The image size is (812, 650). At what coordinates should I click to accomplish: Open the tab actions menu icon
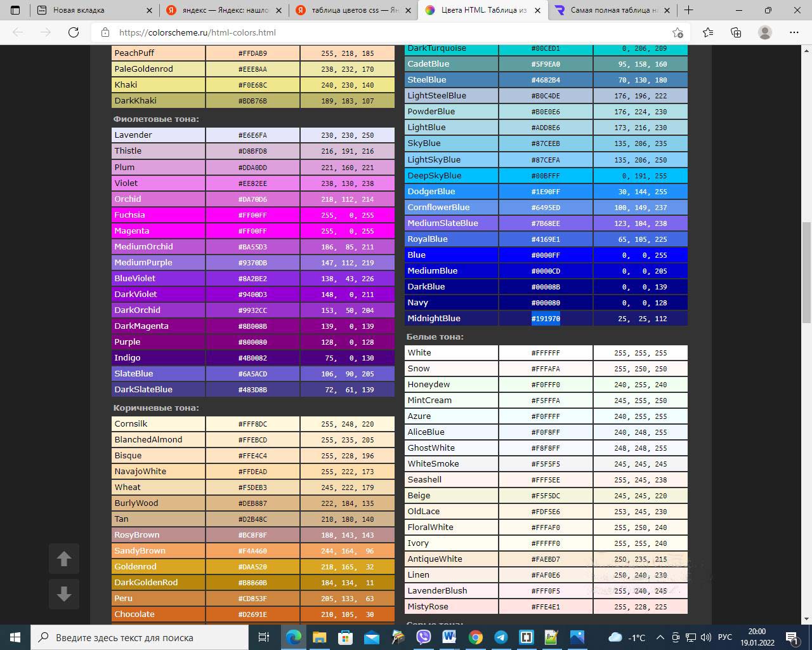[x=15, y=10]
